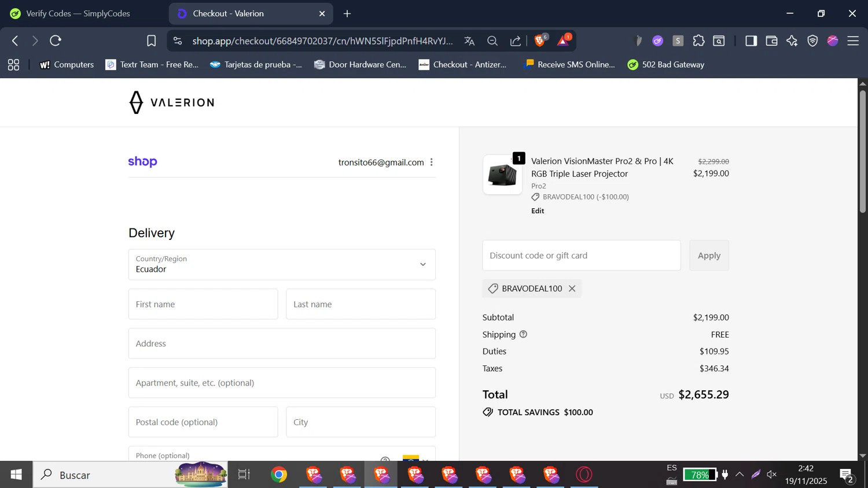This screenshot has height=488, width=868.
Task: Open Chrome from the taskbar
Action: [x=279, y=475]
